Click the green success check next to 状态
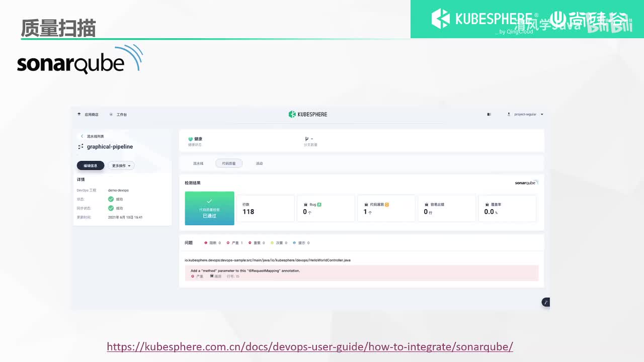 pyautogui.click(x=111, y=199)
